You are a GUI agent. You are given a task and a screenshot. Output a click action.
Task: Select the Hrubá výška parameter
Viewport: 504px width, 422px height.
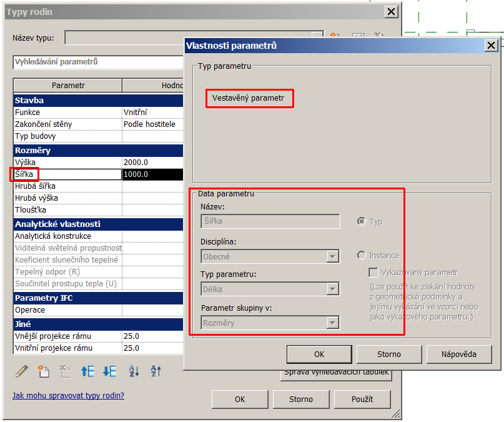[x=67, y=198]
